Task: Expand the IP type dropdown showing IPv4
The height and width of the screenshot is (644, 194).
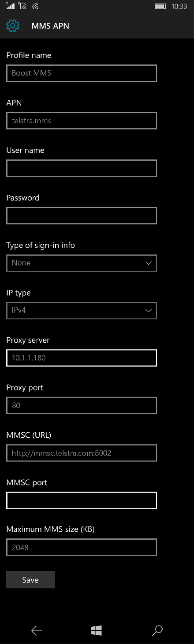Action: [82, 311]
